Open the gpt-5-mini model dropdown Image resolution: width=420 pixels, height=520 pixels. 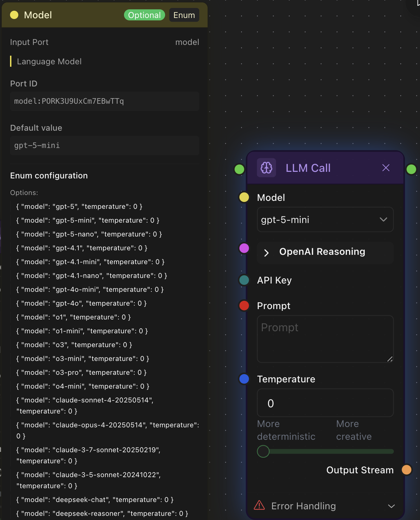325,220
